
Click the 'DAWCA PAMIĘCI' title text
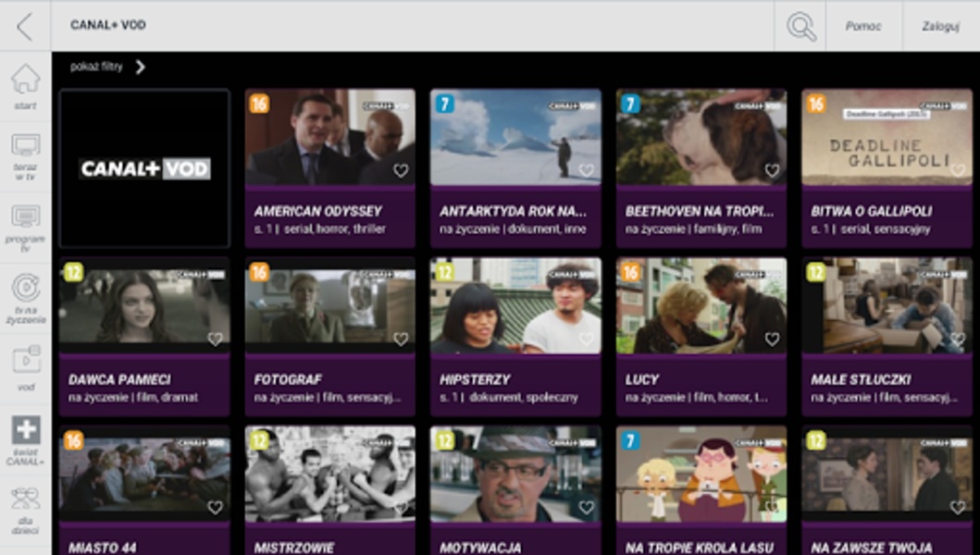119,379
